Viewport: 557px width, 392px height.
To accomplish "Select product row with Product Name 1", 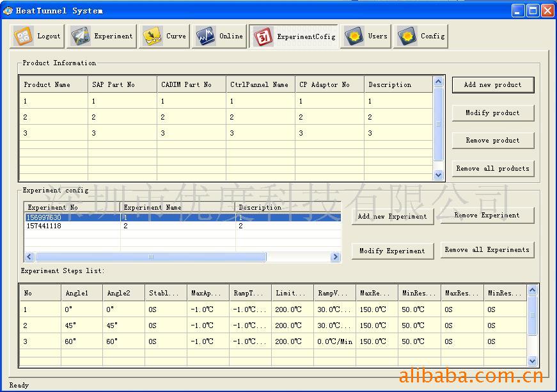I will pos(226,101).
